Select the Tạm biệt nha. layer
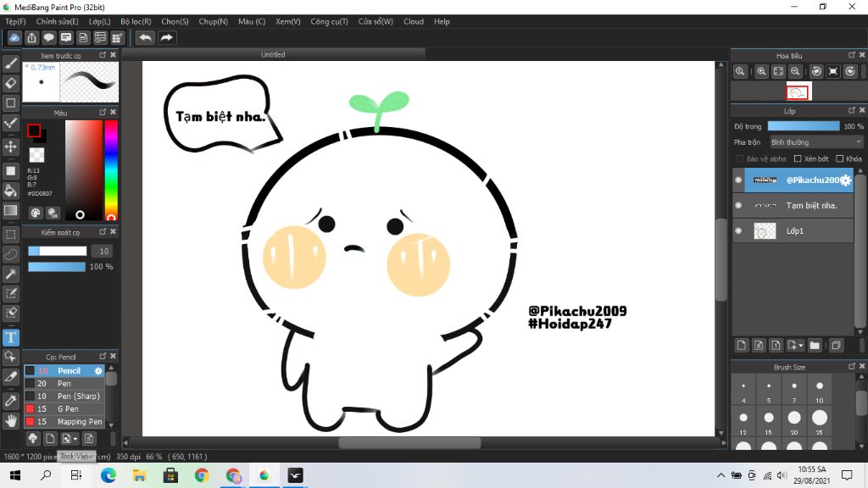The height and width of the screenshot is (488, 868). [x=793, y=205]
